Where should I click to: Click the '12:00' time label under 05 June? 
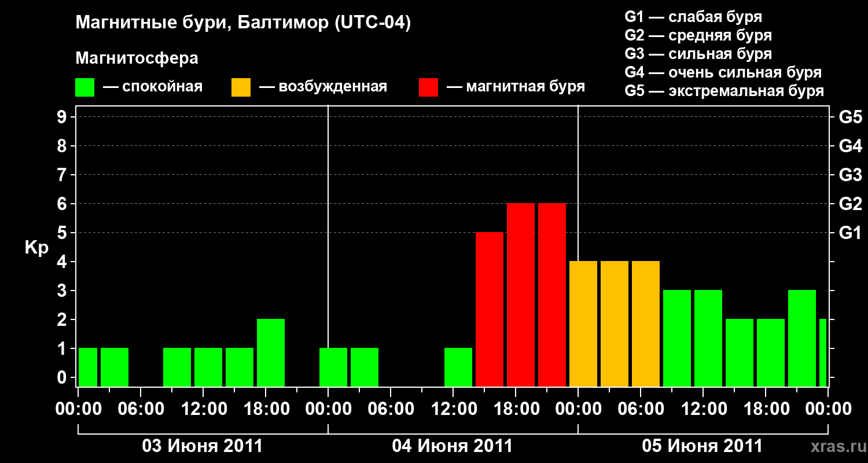(x=703, y=409)
